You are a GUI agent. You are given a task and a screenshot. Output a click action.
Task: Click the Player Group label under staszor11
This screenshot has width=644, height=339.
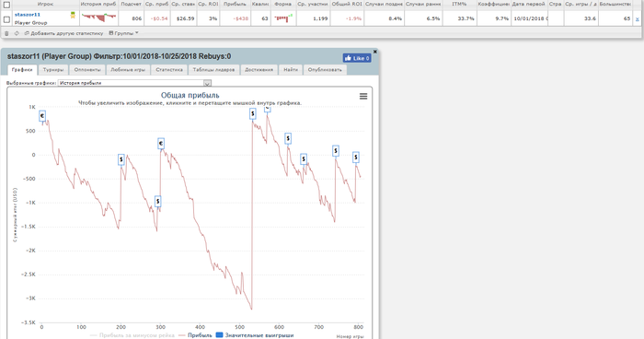coord(30,23)
